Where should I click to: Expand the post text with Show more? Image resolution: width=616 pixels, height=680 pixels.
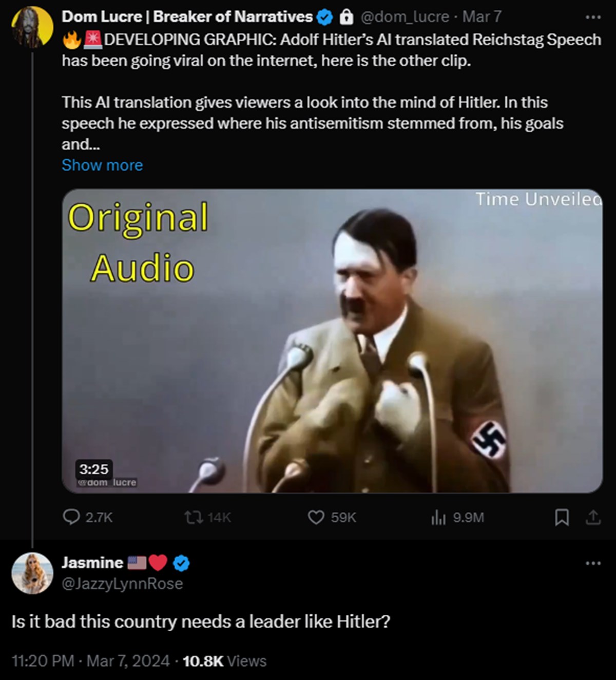tap(102, 165)
